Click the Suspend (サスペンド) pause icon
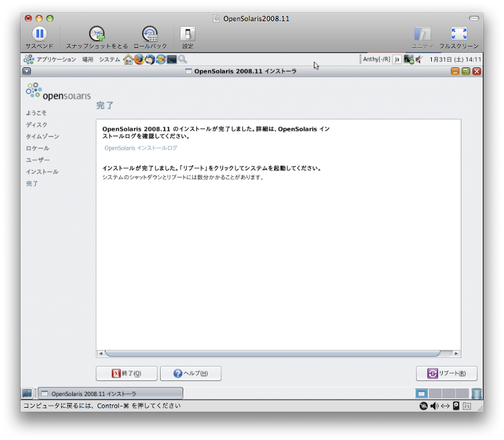504x440 pixels. [39, 33]
